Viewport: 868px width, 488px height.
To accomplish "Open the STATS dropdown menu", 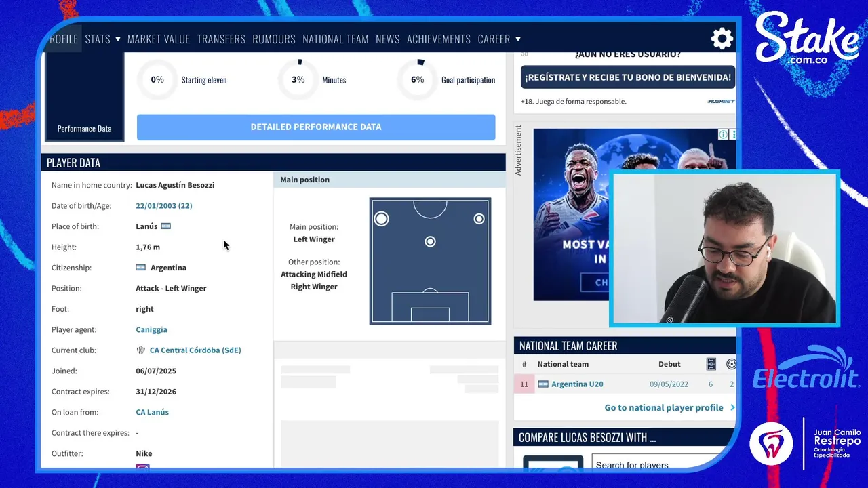I will tap(103, 39).
